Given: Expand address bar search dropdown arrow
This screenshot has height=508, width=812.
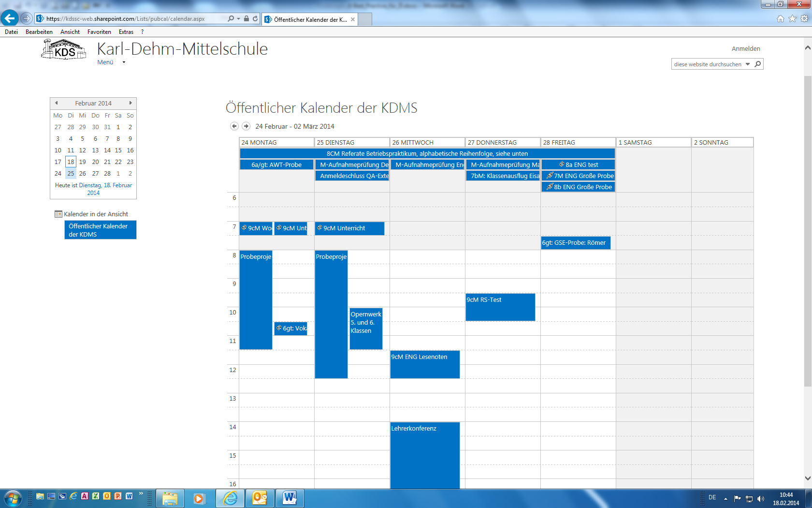Looking at the screenshot, I should pyautogui.click(x=238, y=19).
